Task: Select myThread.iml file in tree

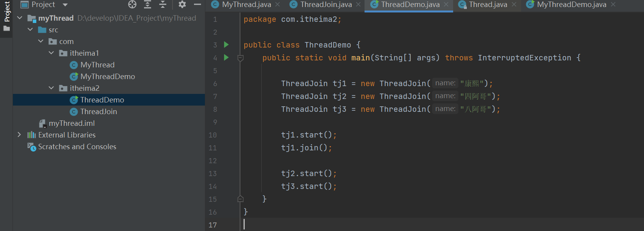Action: point(72,123)
